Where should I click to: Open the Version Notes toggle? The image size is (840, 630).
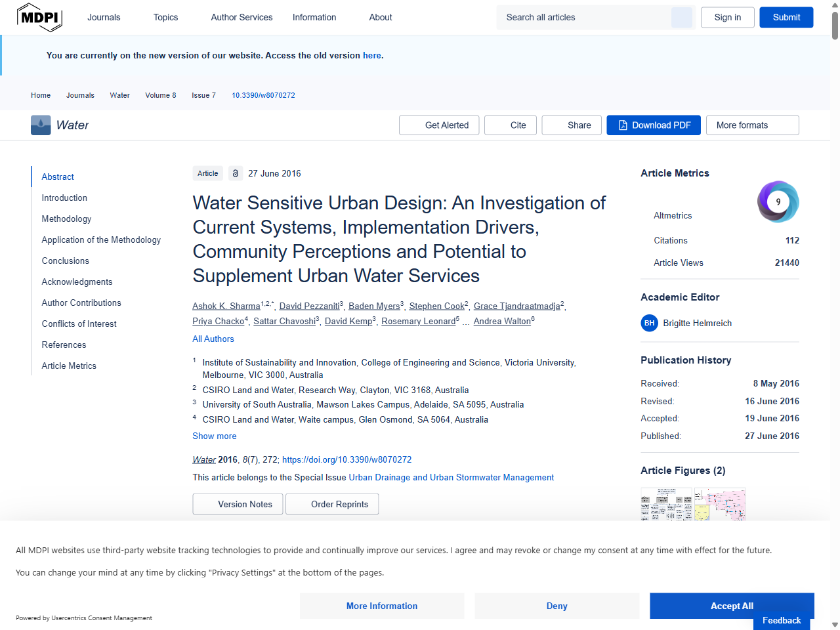[x=238, y=504]
